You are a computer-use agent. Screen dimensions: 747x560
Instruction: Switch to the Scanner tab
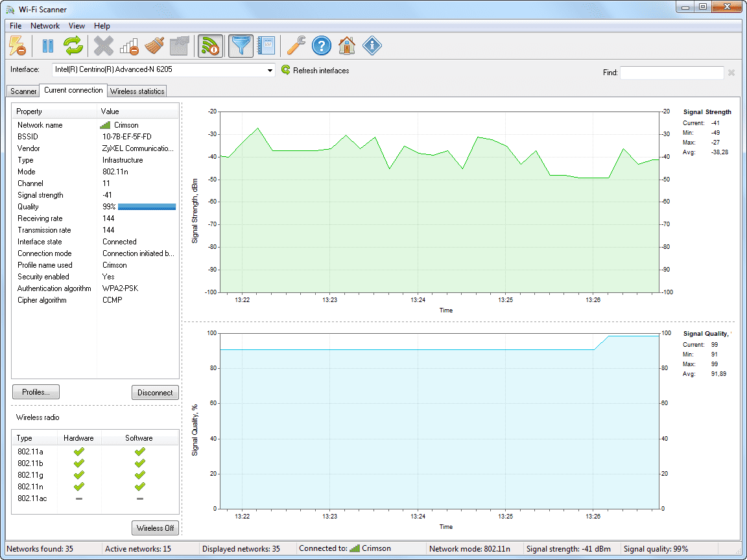pos(23,91)
